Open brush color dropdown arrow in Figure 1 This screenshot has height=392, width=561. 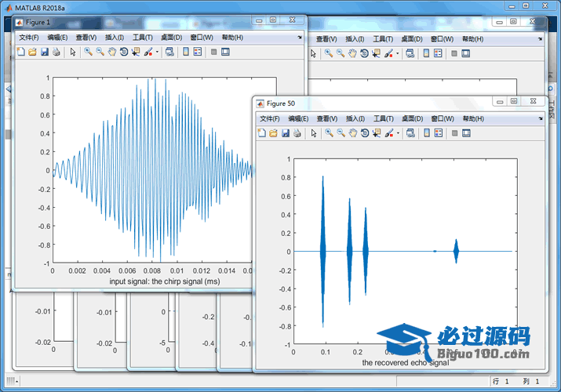pyautogui.click(x=157, y=53)
